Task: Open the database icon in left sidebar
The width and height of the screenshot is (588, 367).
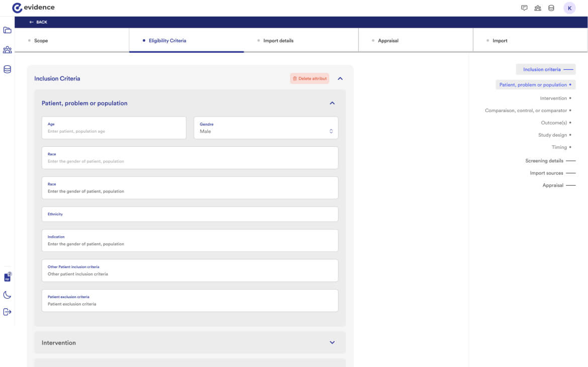Action: (x=7, y=69)
